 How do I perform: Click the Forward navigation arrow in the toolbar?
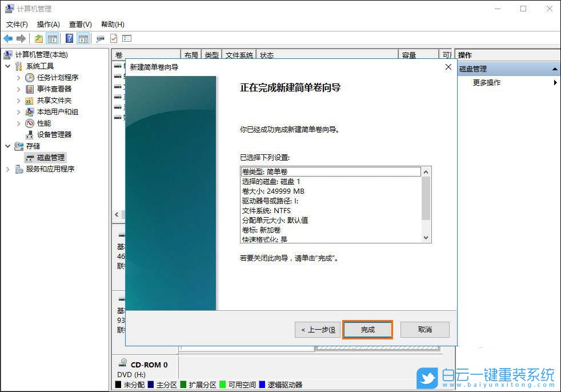coord(21,38)
